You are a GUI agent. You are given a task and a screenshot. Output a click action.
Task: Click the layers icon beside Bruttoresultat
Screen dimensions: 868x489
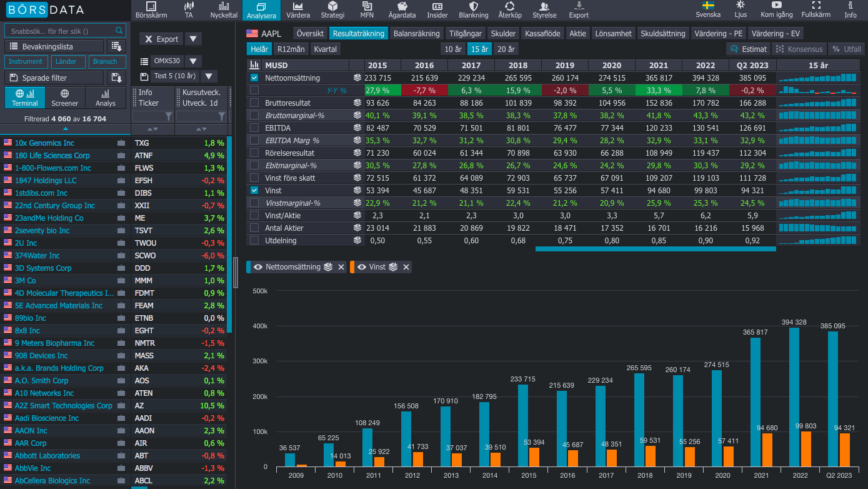[x=357, y=103]
